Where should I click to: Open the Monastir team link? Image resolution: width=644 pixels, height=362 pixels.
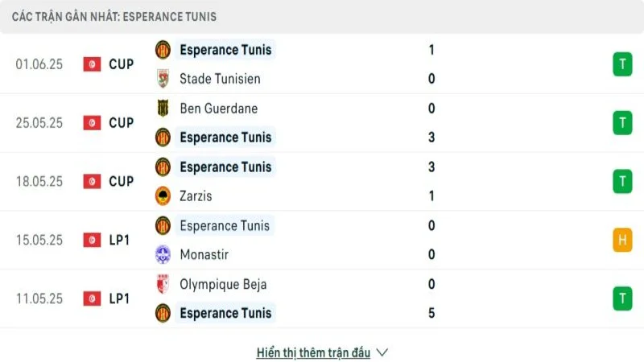click(204, 254)
